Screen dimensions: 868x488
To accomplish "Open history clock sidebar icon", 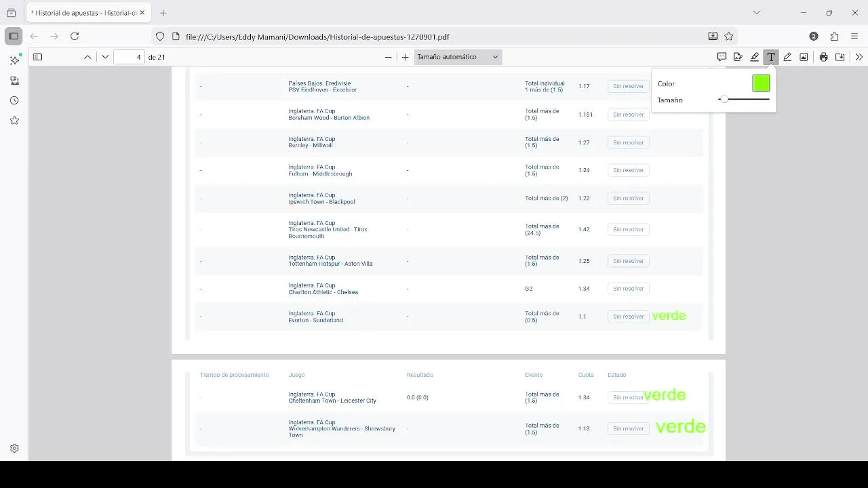I will click(14, 100).
